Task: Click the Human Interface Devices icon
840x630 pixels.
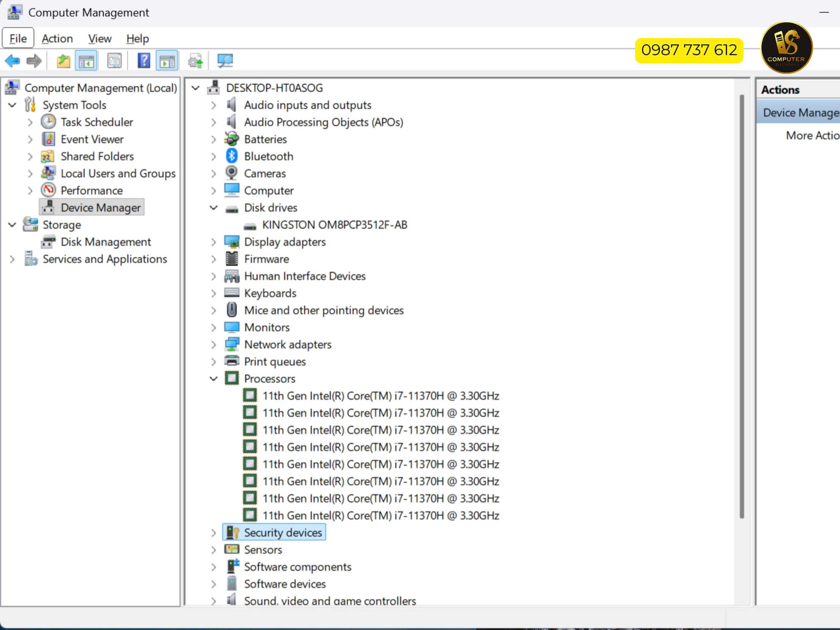Action: pyautogui.click(x=232, y=276)
